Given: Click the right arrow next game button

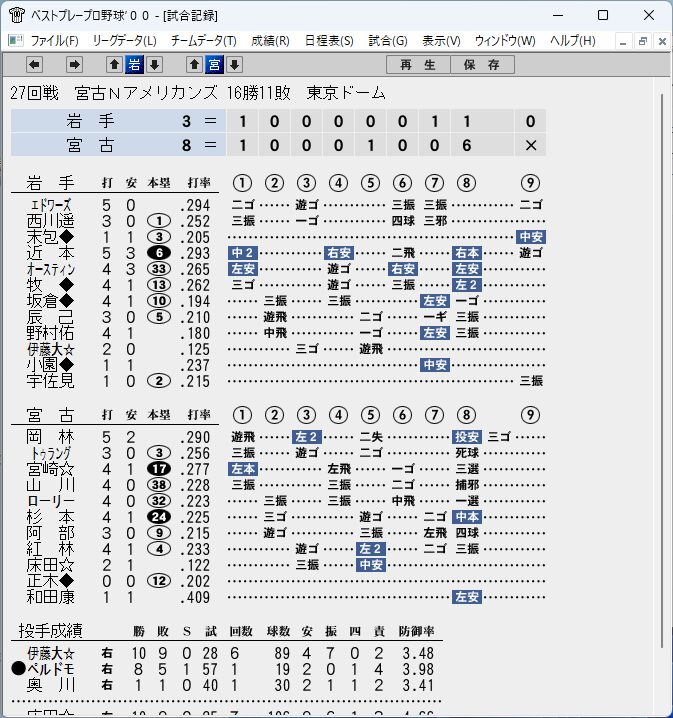Looking at the screenshot, I should click(x=74, y=65).
